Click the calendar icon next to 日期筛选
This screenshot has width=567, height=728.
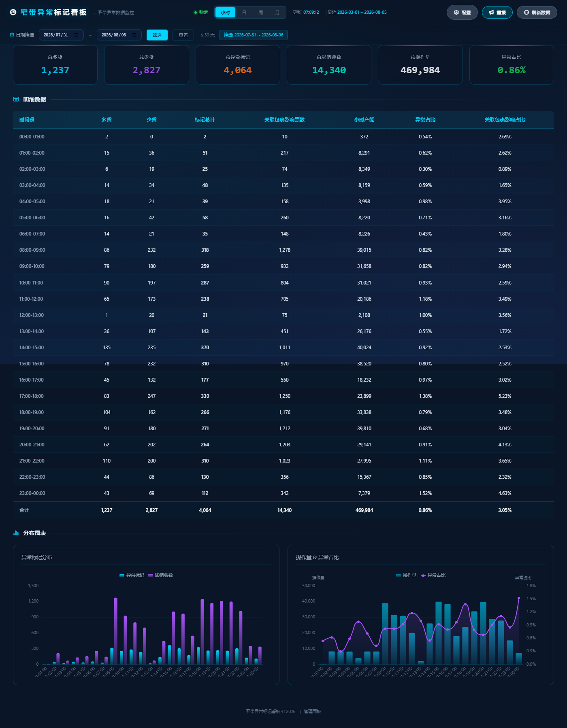tap(12, 35)
